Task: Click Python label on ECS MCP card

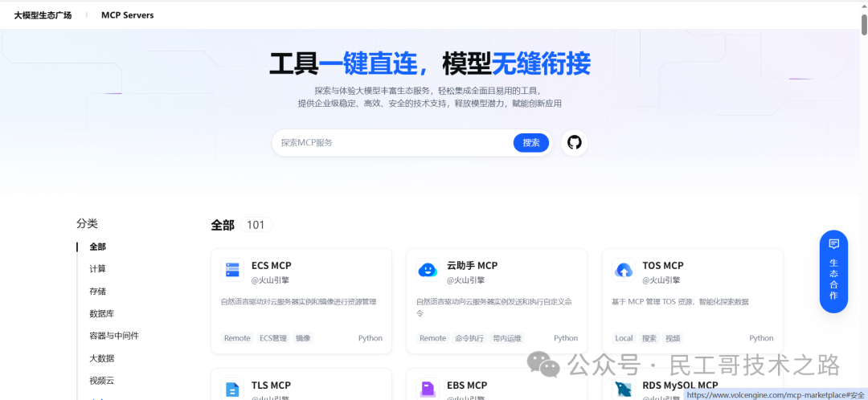Action: (371, 338)
